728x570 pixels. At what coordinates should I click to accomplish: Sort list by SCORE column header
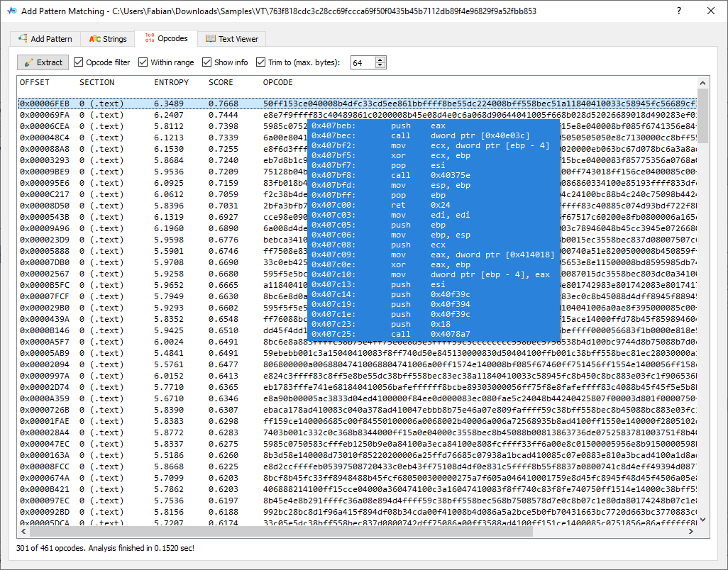point(221,83)
